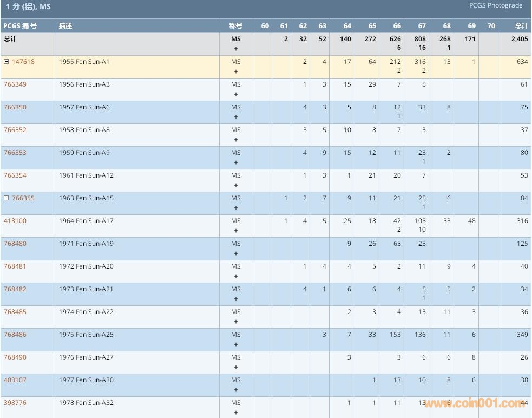Click the 总计 header in the last column
Screen dimensions: 532x418
(521, 26)
